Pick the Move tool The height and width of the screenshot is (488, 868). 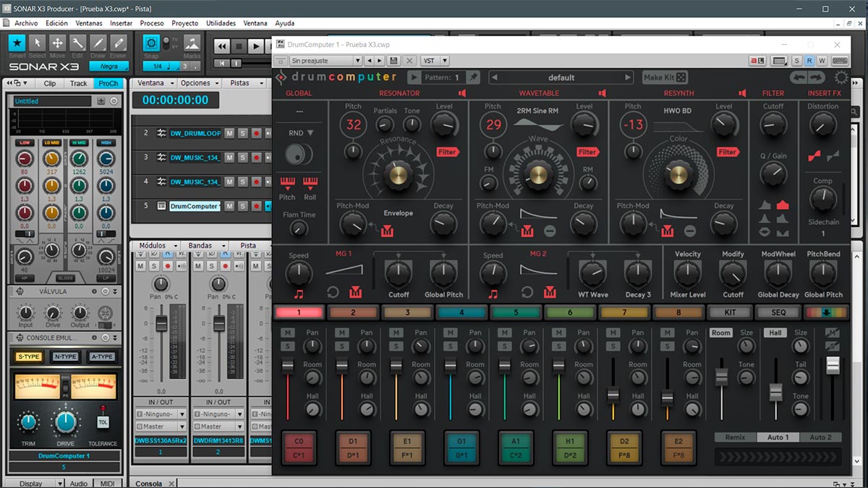pos(57,43)
